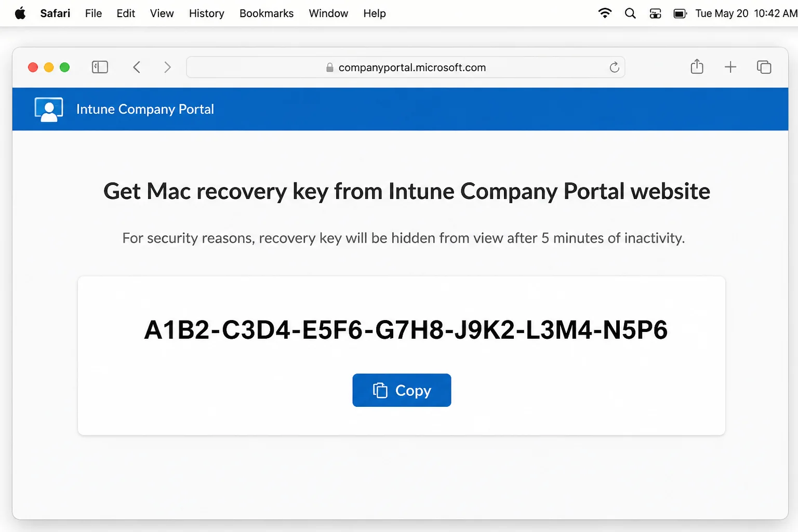The height and width of the screenshot is (532, 798).
Task: Open the Share button in Safari toolbar
Action: [697, 66]
